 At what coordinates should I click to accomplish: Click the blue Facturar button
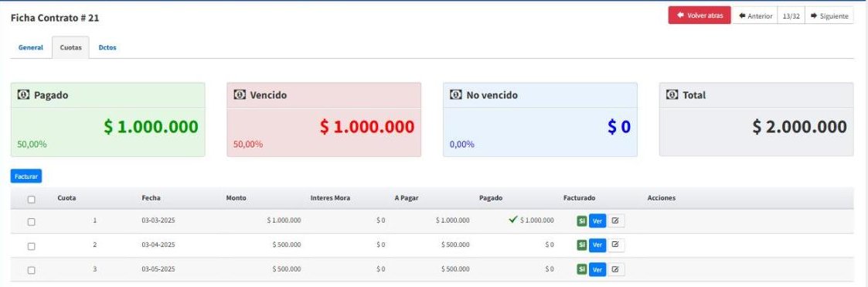point(26,176)
